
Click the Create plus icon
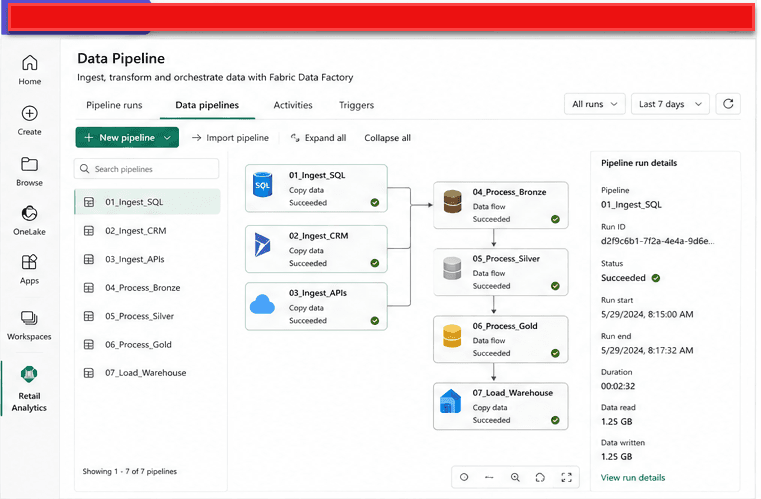coord(30,114)
